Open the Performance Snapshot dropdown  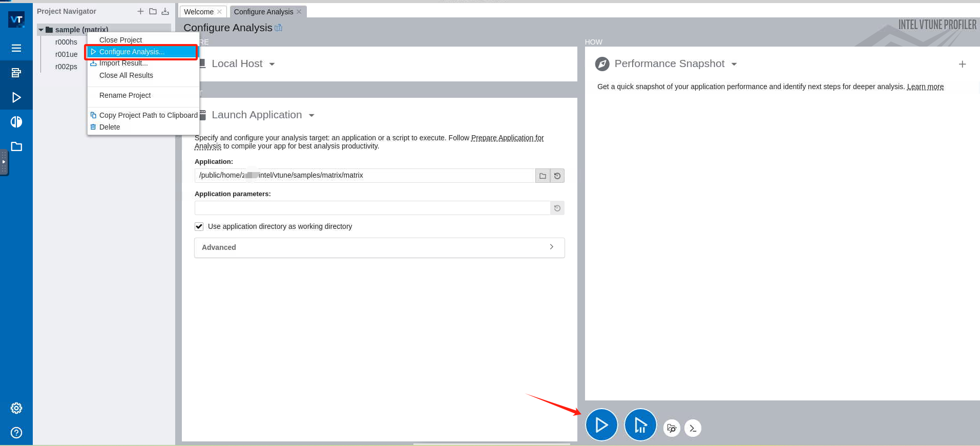click(734, 64)
